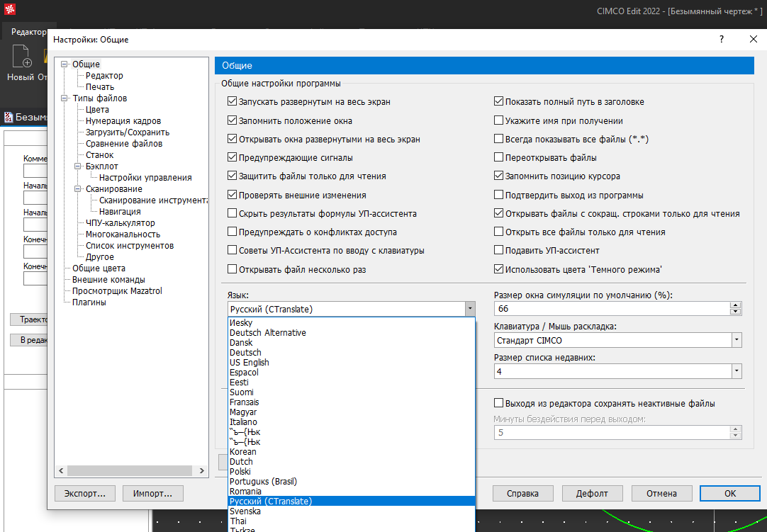
Task: Open 'ЧПУ-калькулятор' tree item
Action: coord(121,222)
